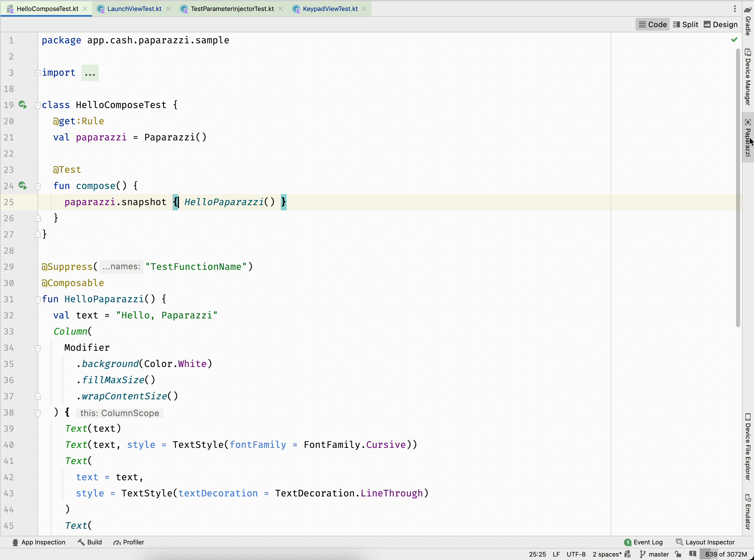Close the KeypadViewTest.kt tab
Image resolution: width=754 pixels, height=560 pixels.
(x=364, y=9)
